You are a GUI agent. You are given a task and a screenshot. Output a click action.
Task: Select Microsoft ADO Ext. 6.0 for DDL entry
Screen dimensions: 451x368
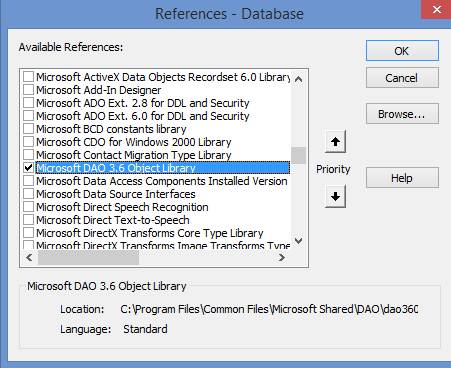tap(143, 116)
